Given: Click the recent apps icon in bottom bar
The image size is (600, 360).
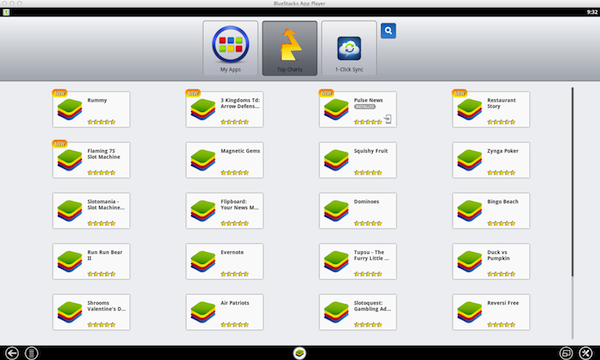Looking at the screenshot, I should point(566,353).
